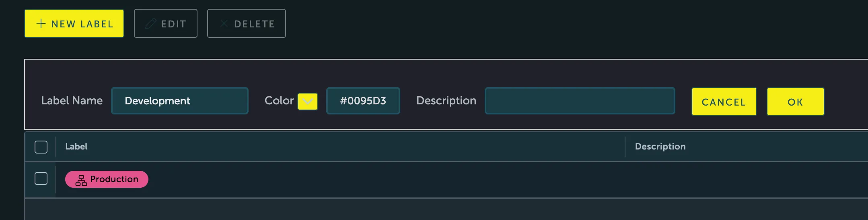Click the EDIT button text
868x220 pixels.
click(174, 24)
